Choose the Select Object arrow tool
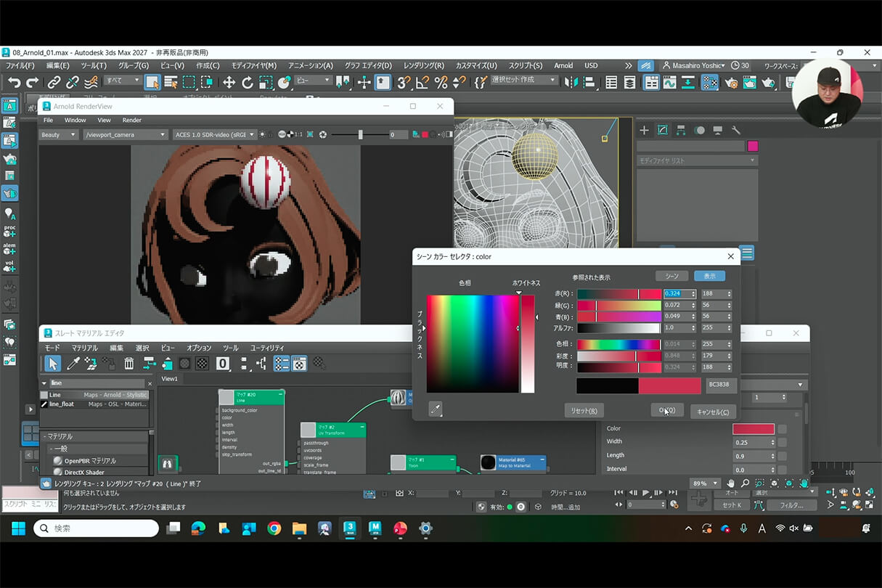882x588 pixels. (x=152, y=83)
